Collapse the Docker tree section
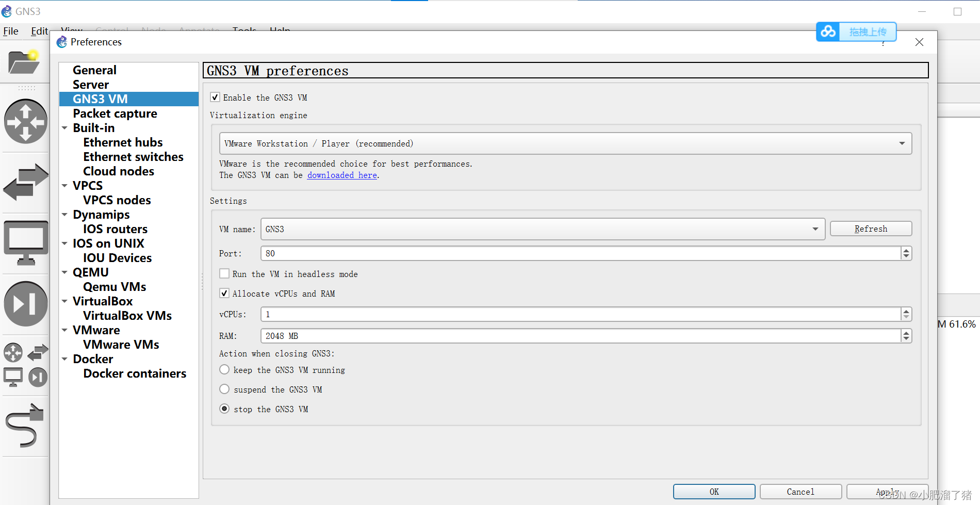The height and width of the screenshot is (505, 980). tap(64, 359)
